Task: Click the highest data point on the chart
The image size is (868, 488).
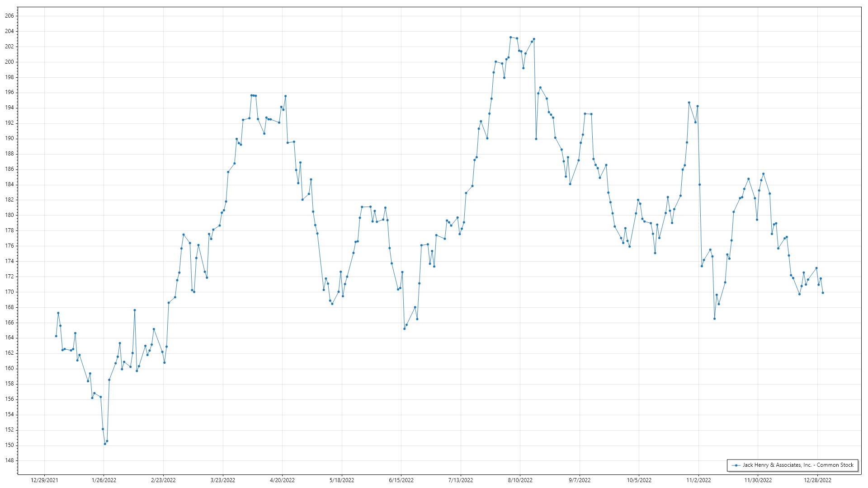Action: 510,38
